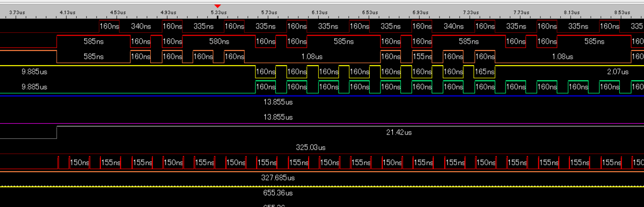The height and width of the screenshot is (207, 644).
Task: Select the 4.53us ruler label
Action: point(118,12)
